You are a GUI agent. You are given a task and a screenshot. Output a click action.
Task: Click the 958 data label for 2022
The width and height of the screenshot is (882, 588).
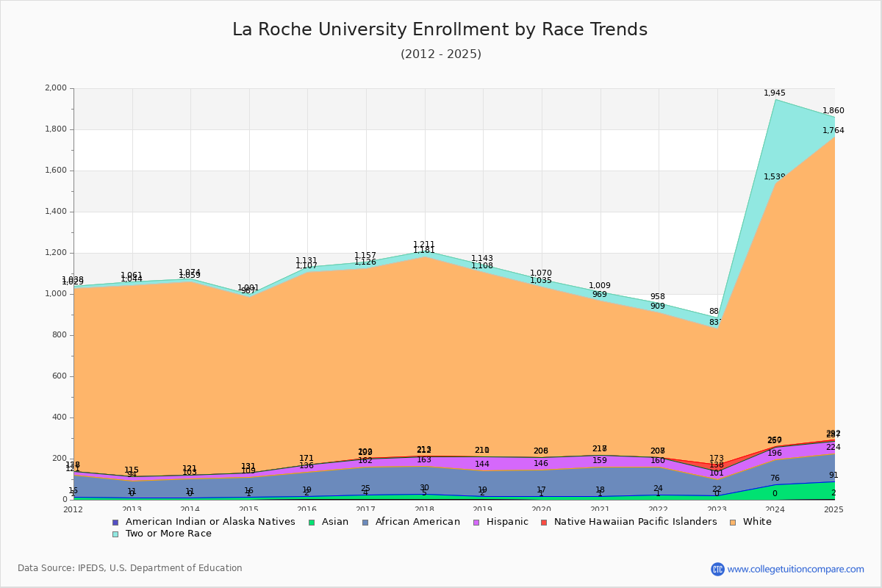658,297
